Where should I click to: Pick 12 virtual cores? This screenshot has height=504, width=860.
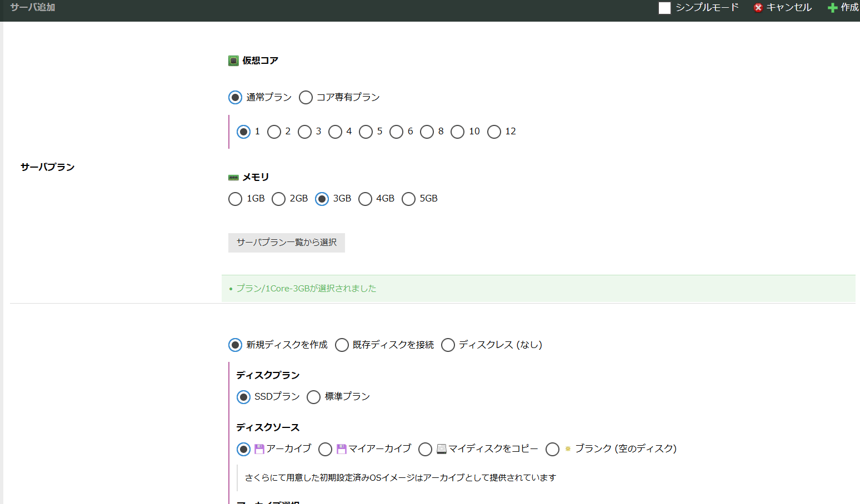(x=494, y=132)
